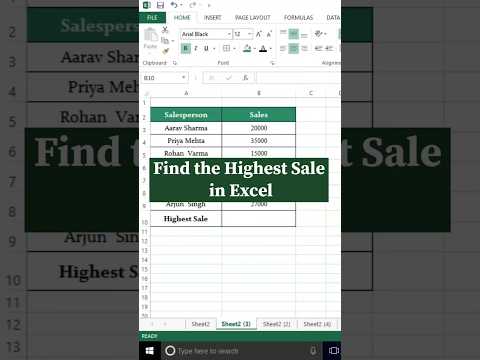Open the Name Box dropdown arrow
The image size is (480, 360).
184,77
